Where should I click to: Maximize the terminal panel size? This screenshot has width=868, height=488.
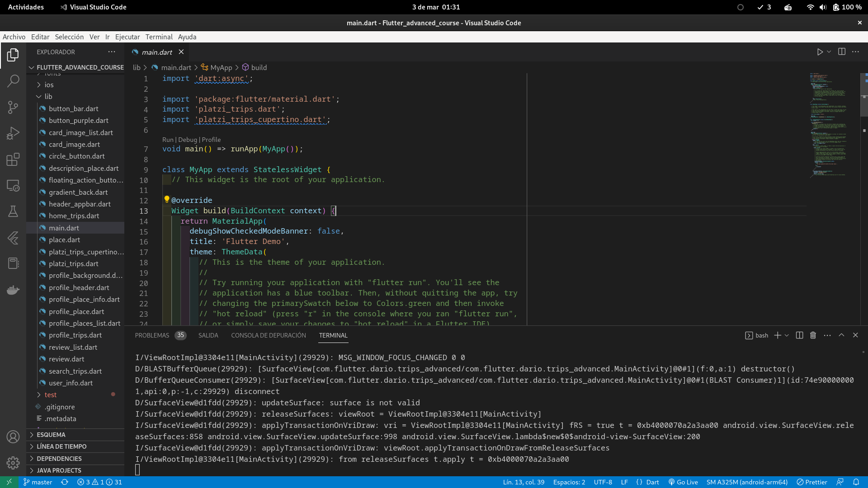(841, 335)
